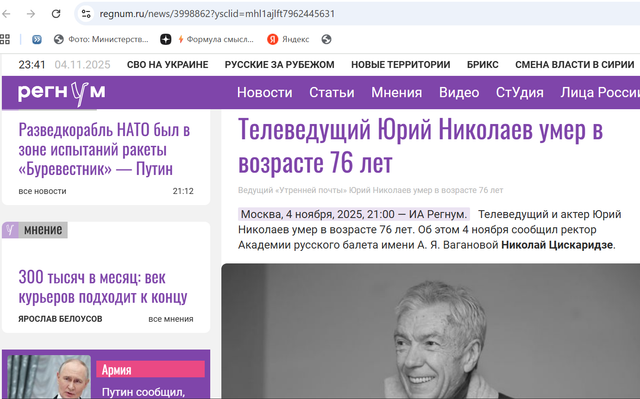Click the Регнум logo
Image resolution: width=640 pixels, height=399 pixels.
(x=61, y=93)
